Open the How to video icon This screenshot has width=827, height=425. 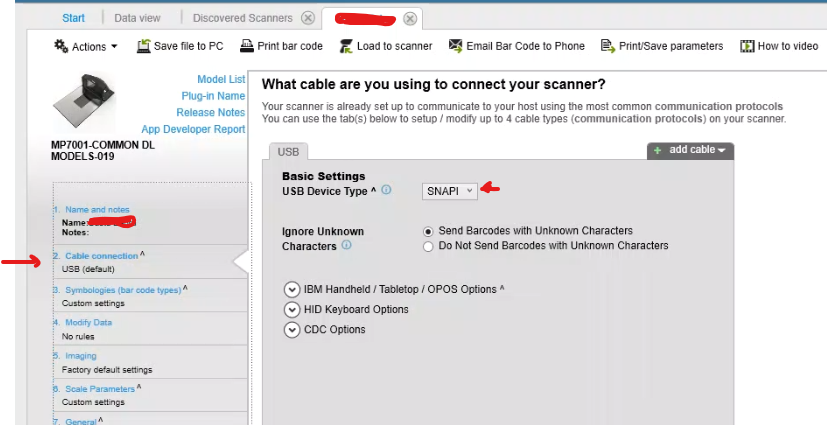[x=746, y=46]
